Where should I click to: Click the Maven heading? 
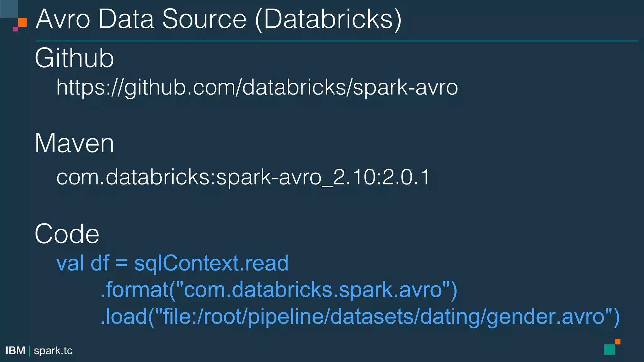[x=74, y=143]
